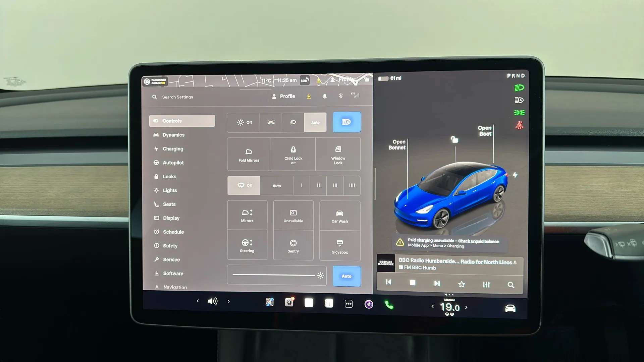Viewport: 644px width, 362px height.
Task: Open notifications via the bell icon
Action: pyautogui.click(x=324, y=96)
